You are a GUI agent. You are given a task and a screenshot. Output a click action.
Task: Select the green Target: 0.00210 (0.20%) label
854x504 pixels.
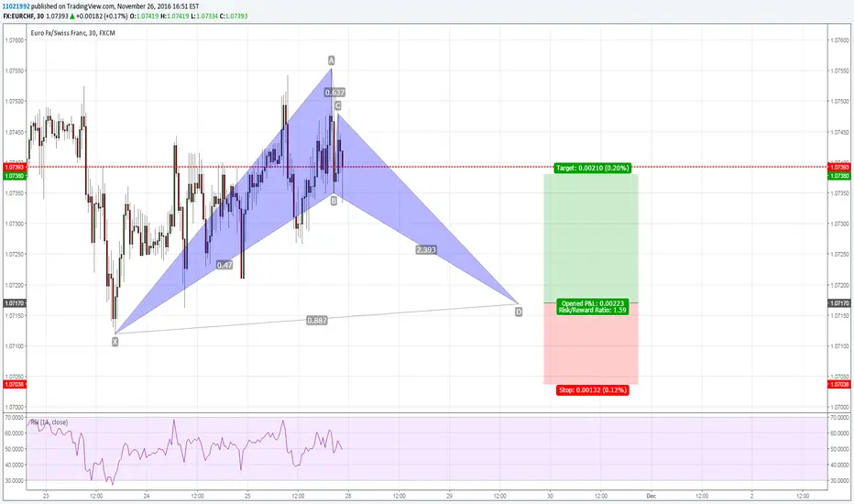pyautogui.click(x=593, y=169)
